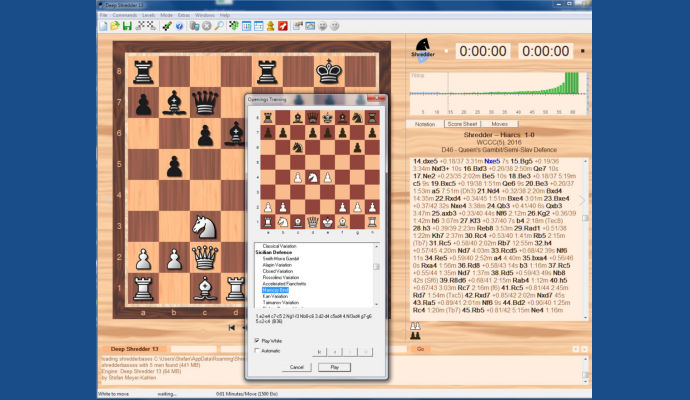Image resolution: width=690 pixels, height=400 pixels.
Task: Click the red rocket toolbar icon
Action: tap(283, 26)
